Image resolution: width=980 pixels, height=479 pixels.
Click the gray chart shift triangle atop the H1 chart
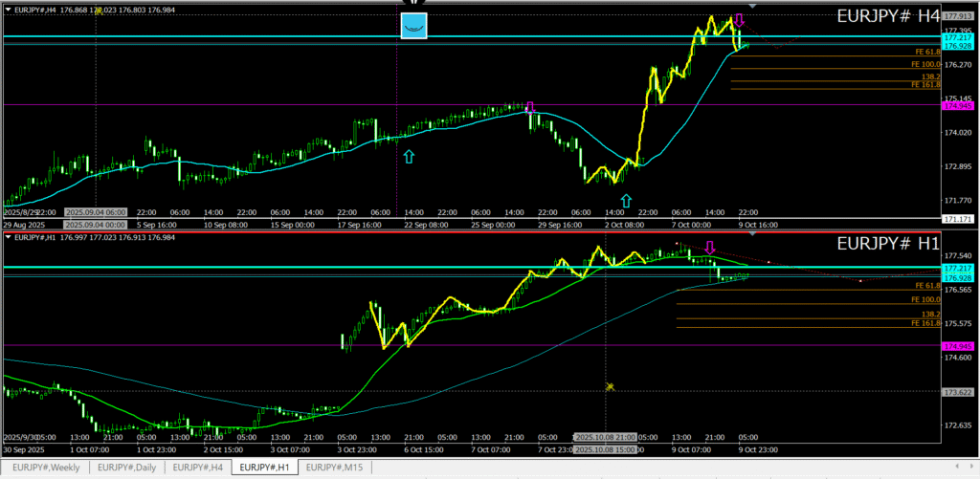click(x=752, y=232)
